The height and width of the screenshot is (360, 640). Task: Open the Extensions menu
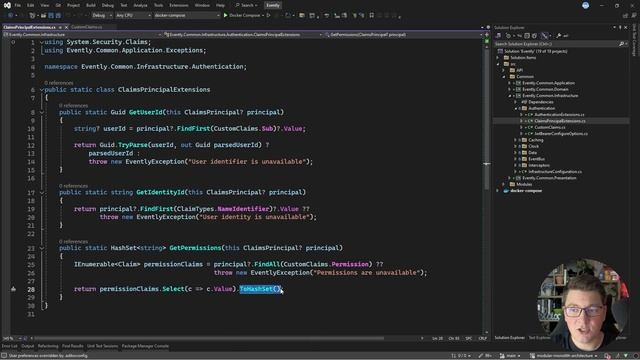click(179, 5)
